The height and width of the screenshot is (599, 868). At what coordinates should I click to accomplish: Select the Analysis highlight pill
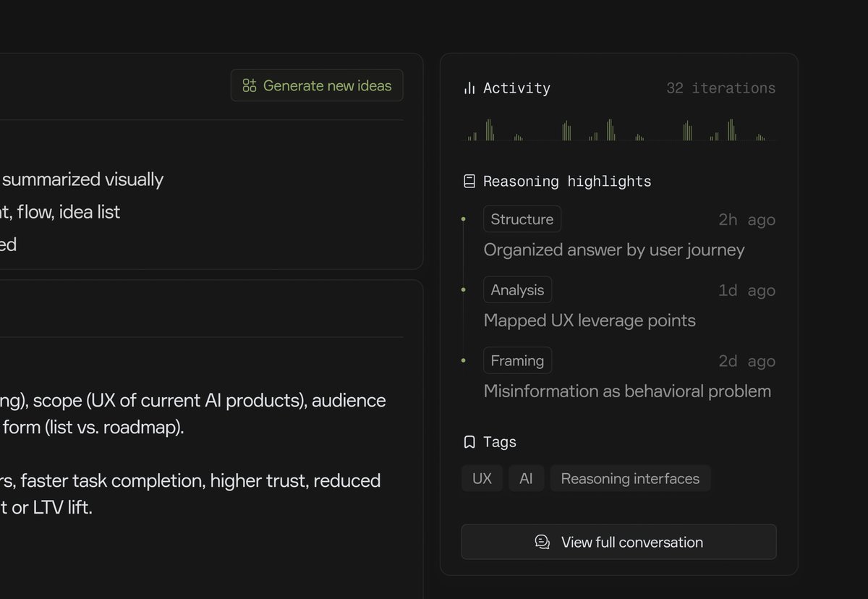coord(517,289)
